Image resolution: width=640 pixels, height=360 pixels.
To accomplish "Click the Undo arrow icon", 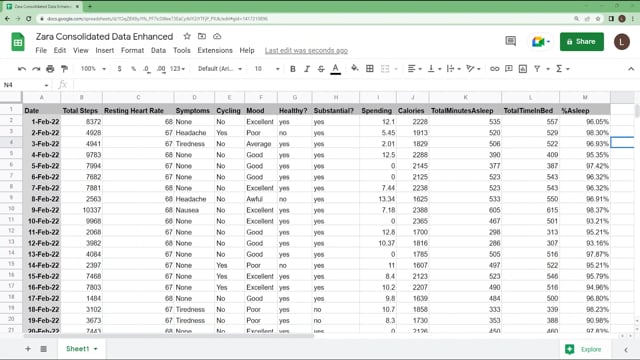I will click(x=22, y=69).
